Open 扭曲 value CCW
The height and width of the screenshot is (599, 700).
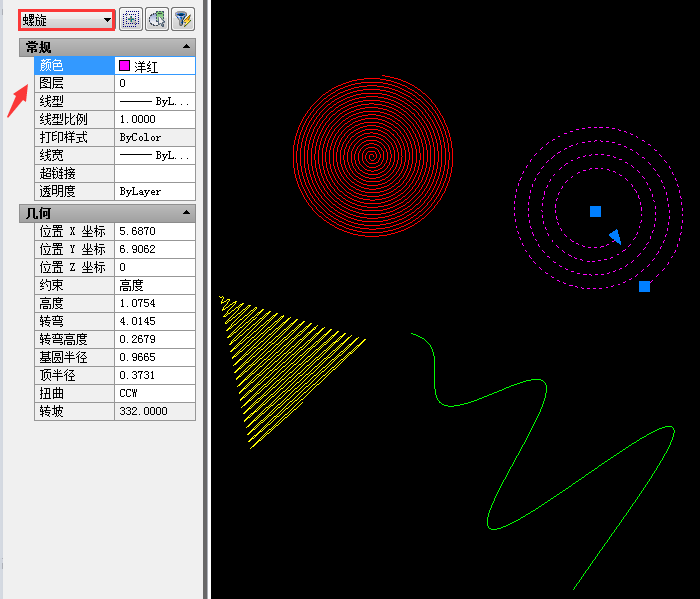pyautogui.click(x=155, y=393)
